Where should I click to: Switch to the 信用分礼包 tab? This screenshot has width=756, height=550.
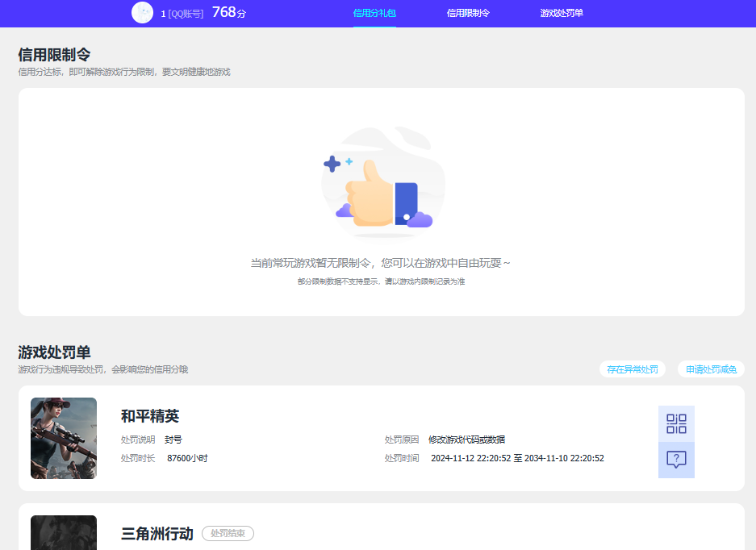click(374, 13)
